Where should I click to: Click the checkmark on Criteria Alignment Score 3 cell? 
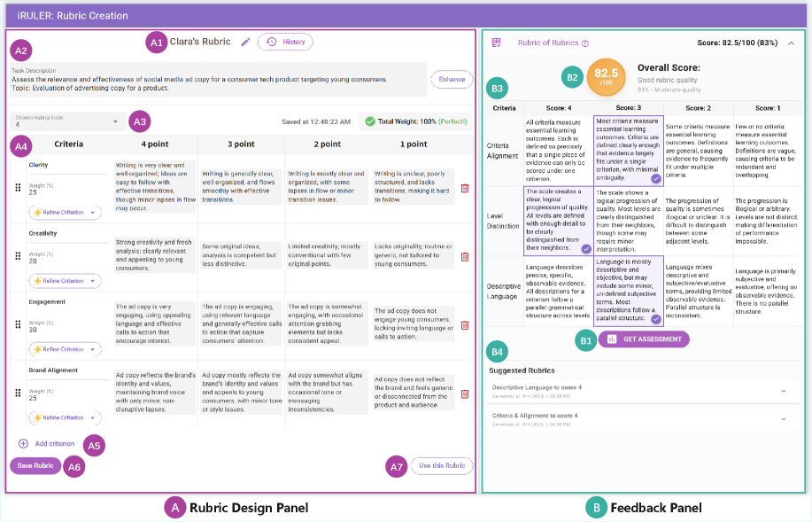(x=656, y=178)
